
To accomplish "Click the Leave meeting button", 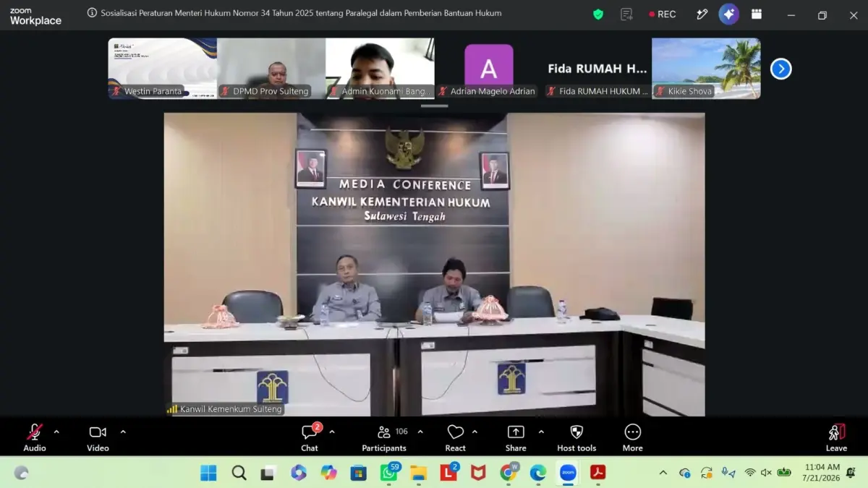I will coord(836,437).
